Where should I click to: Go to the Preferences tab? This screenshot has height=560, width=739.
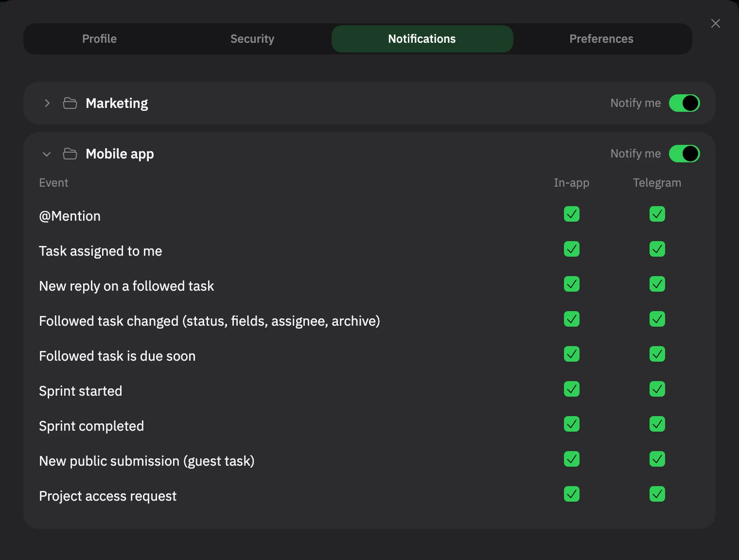point(601,39)
